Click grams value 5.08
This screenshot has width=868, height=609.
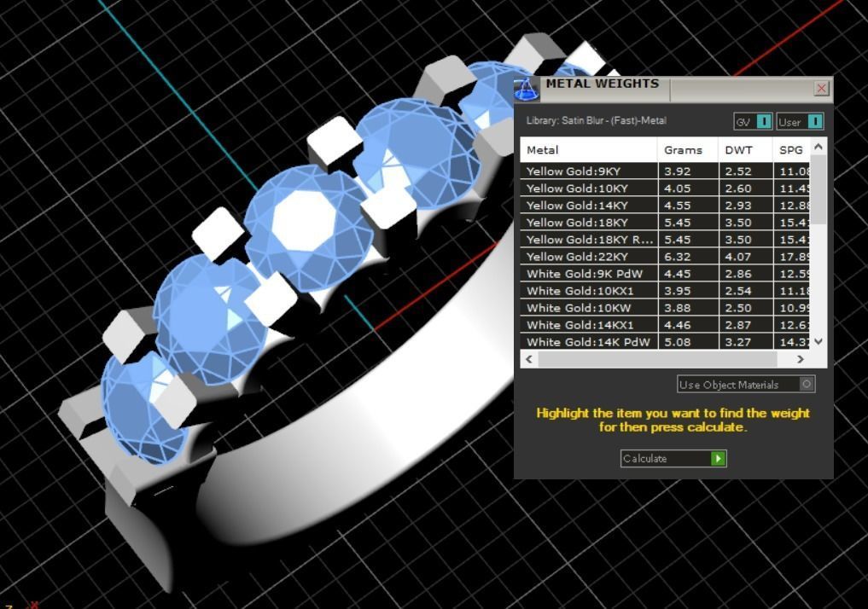[678, 342]
